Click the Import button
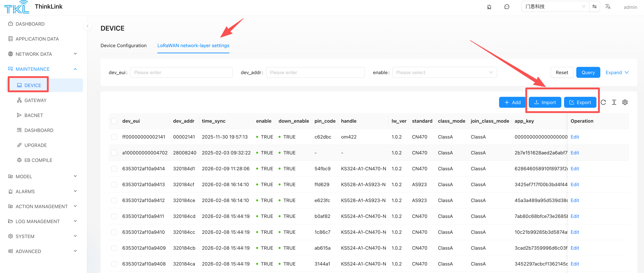 tap(545, 102)
